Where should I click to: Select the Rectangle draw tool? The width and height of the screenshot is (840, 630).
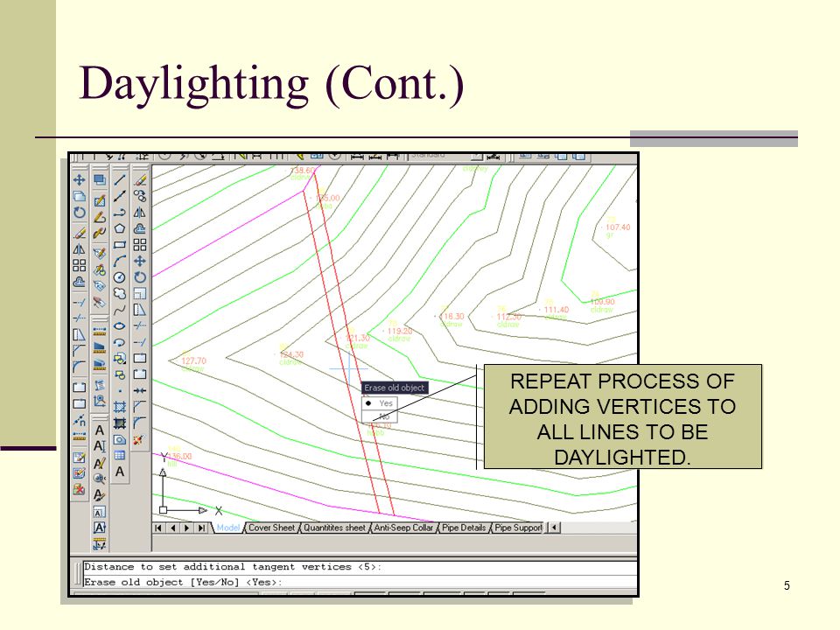click(120, 245)
